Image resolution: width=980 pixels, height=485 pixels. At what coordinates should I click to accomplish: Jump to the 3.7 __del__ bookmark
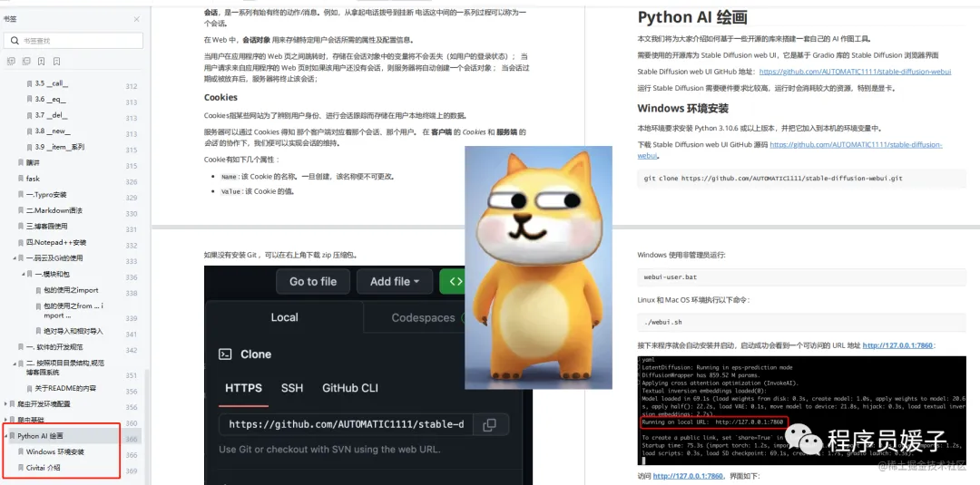[51, 115]
